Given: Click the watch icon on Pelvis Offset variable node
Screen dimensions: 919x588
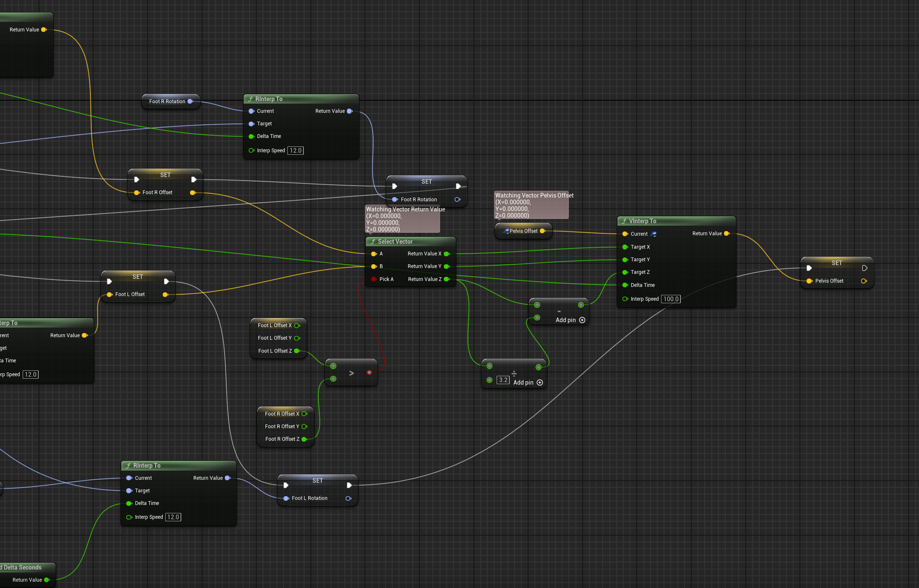Looking at the screenshot, I should click(x=506, y=231).
